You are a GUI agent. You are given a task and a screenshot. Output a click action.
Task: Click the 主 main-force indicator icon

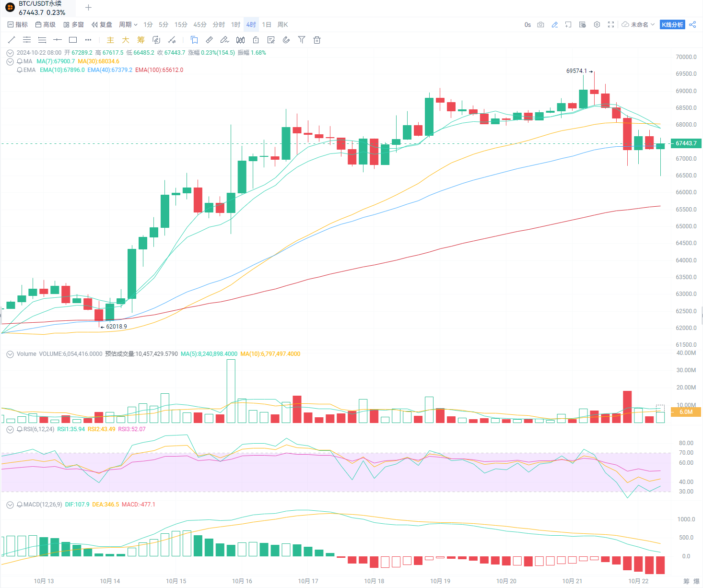tap(110, 40)
